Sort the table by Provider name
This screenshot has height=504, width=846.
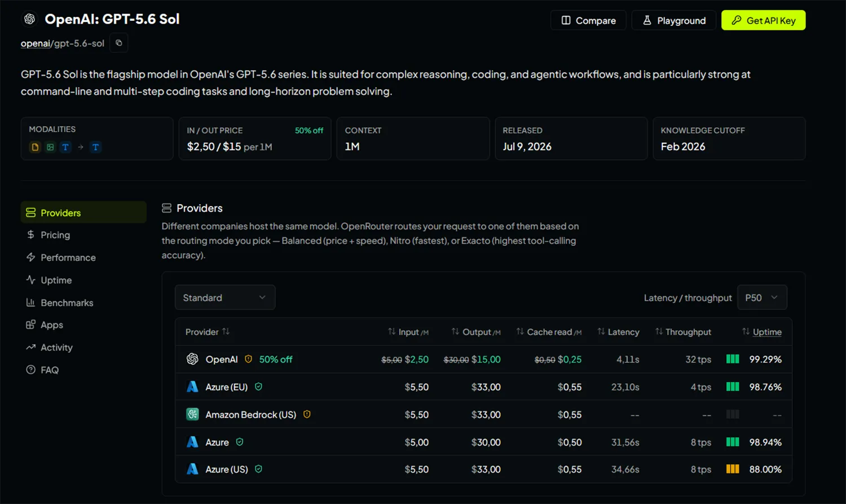pos(207,332)
